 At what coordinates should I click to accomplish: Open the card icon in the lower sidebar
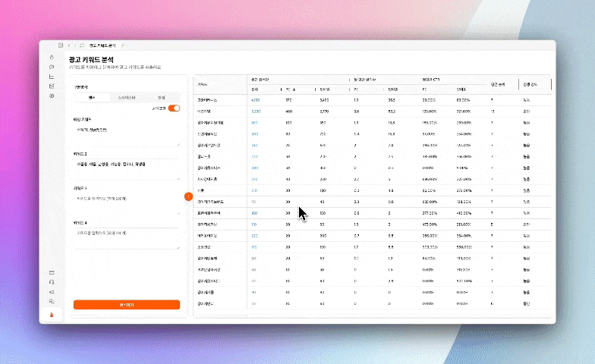[52, 273]
